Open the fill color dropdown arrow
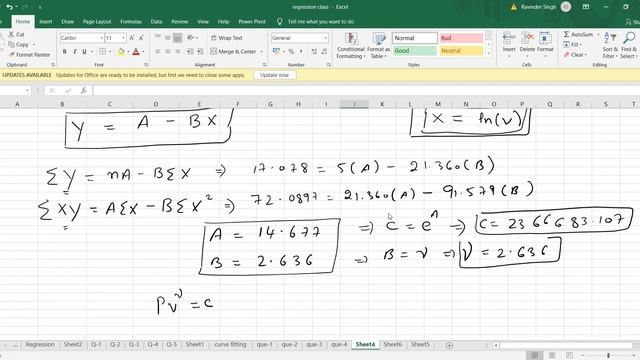Screen dimensions: 640x360 (x=128, y=52)
